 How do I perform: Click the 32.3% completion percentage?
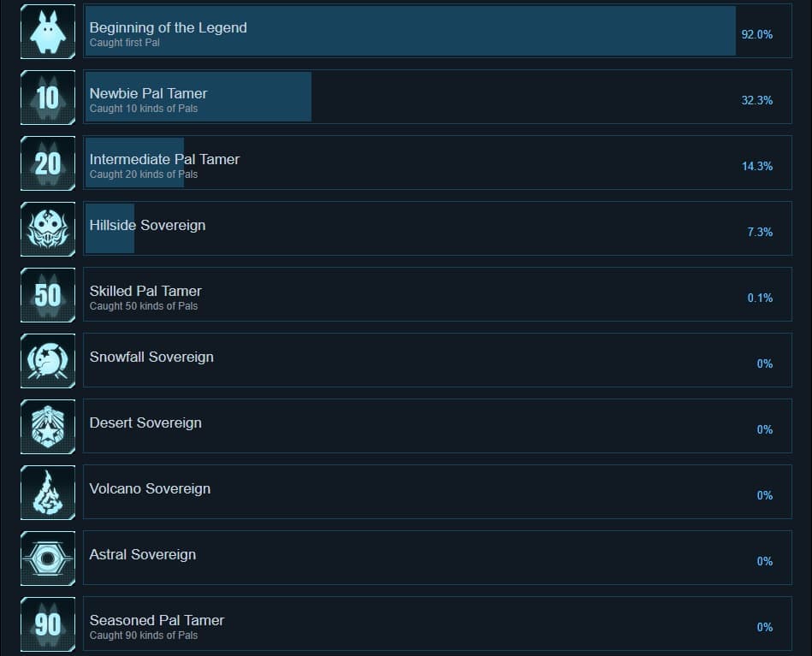[756, 100]
